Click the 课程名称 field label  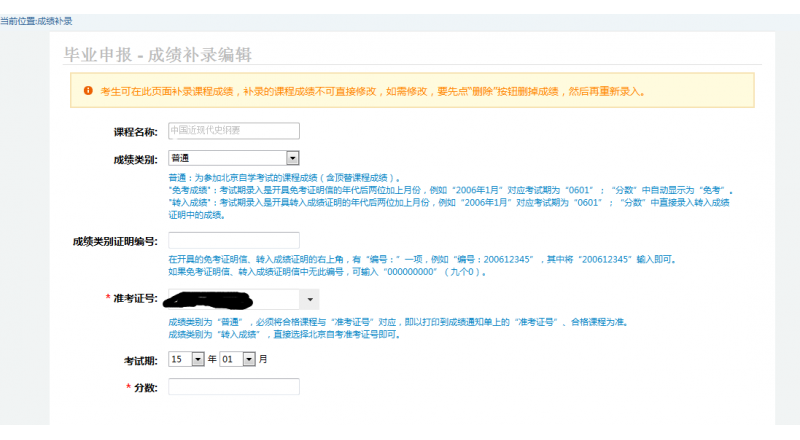tap(135, 131)
